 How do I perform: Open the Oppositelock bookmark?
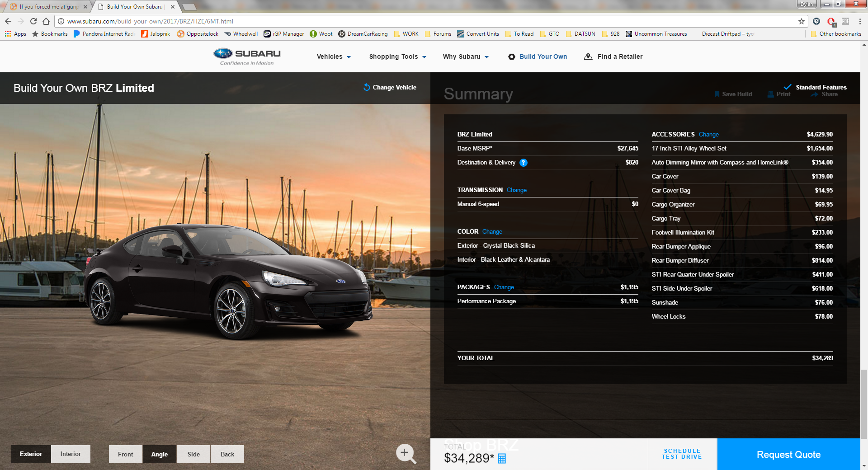click(x=198, y=34)
